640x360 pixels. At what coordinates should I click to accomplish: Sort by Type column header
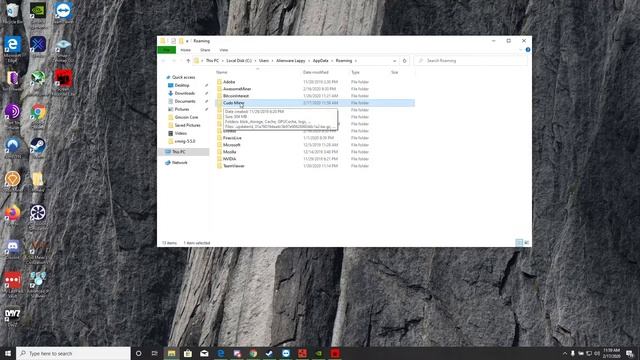point(356,73)
